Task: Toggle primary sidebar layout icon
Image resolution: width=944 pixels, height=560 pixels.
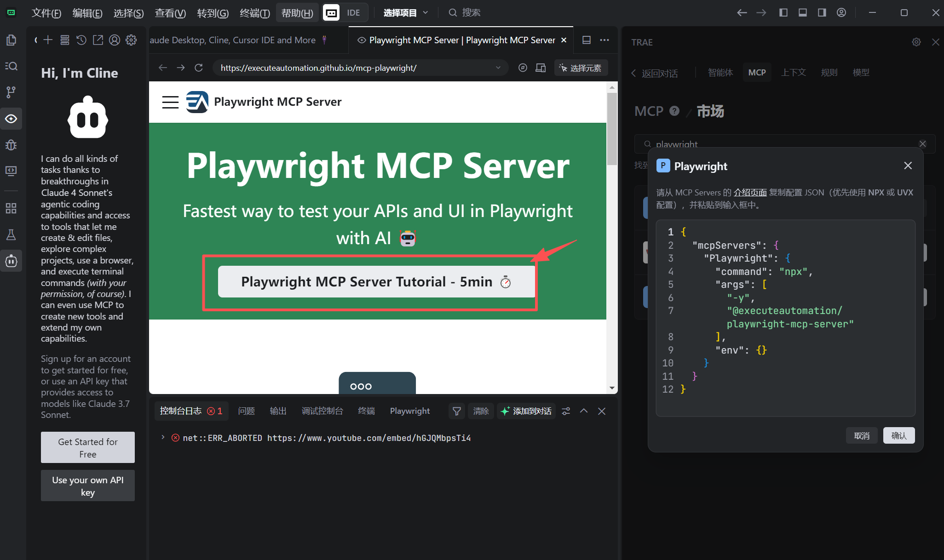Action: (783, 12)
